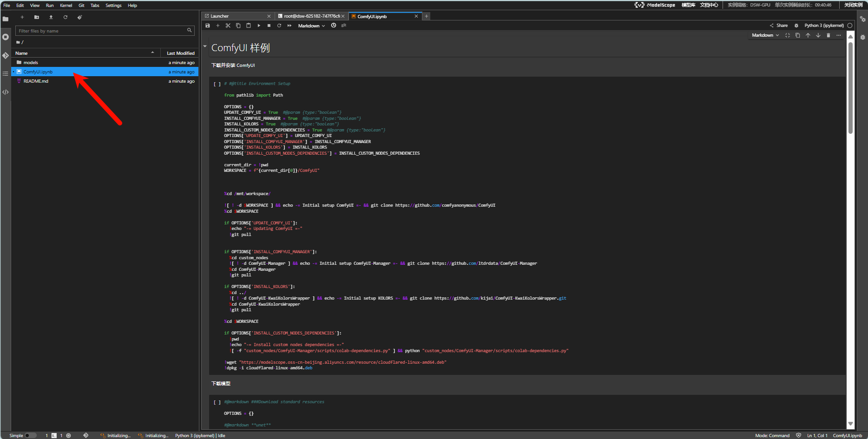Open the Settings menu

click(x=113, y=5)
